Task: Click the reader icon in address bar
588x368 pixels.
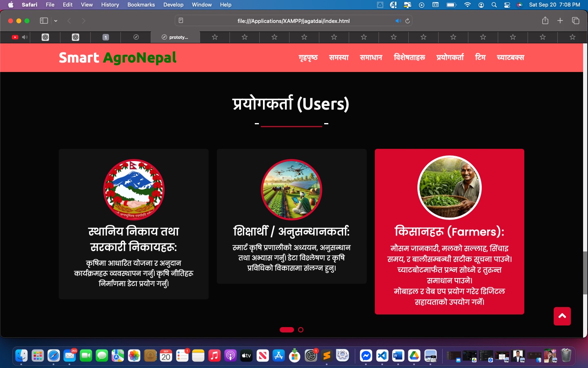Action: click(x=181, y=21)
